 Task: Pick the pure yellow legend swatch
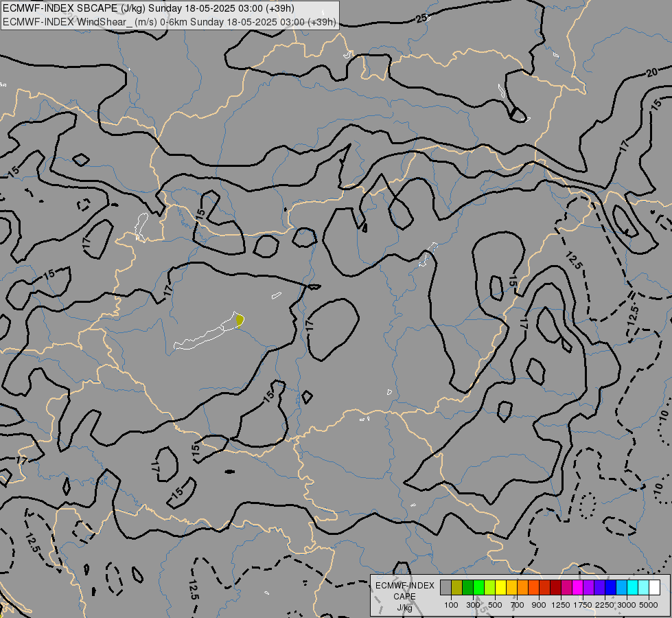[500, 587]
